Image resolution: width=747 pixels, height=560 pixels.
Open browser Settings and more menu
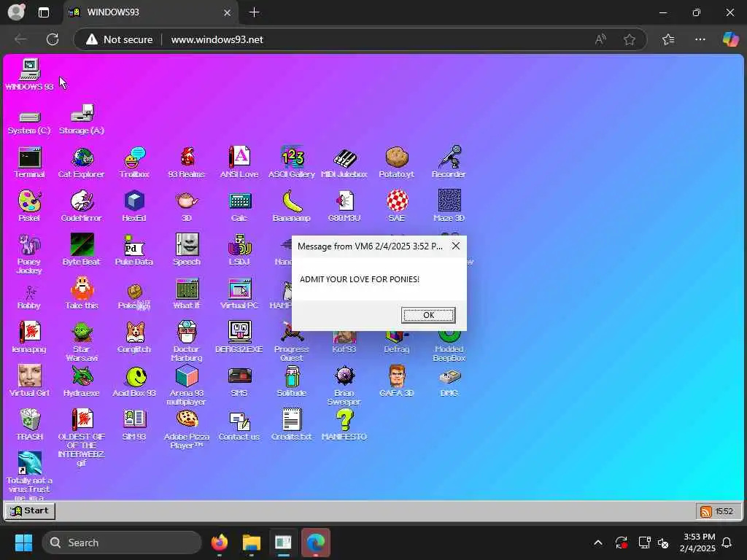(700, 39)
